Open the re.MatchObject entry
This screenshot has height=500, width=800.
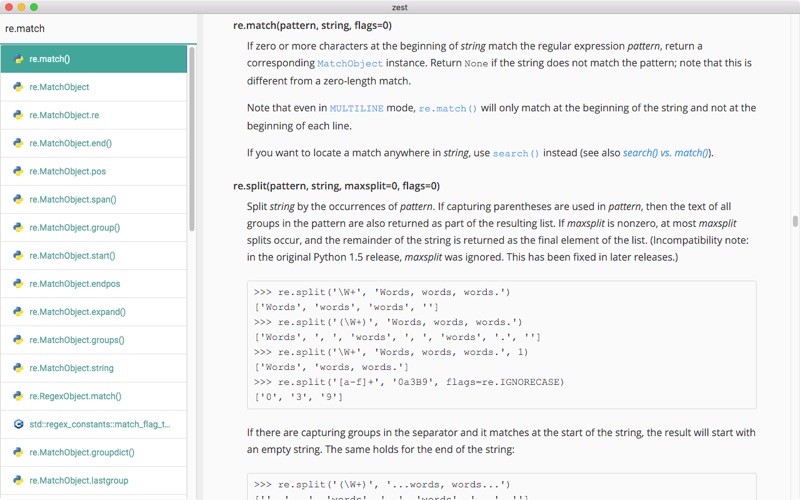coord(94,87)
